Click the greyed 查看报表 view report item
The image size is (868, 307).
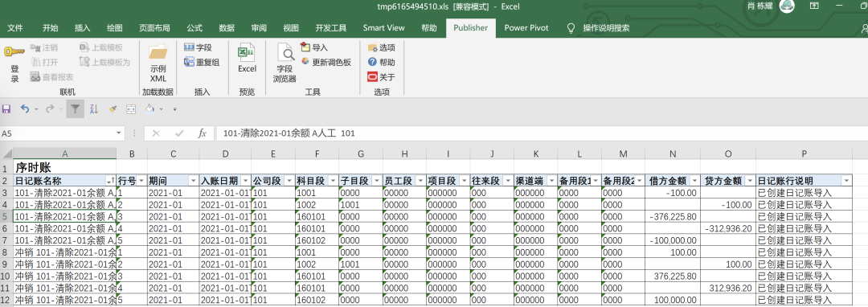pyautogui.click(x=51, y=77)
